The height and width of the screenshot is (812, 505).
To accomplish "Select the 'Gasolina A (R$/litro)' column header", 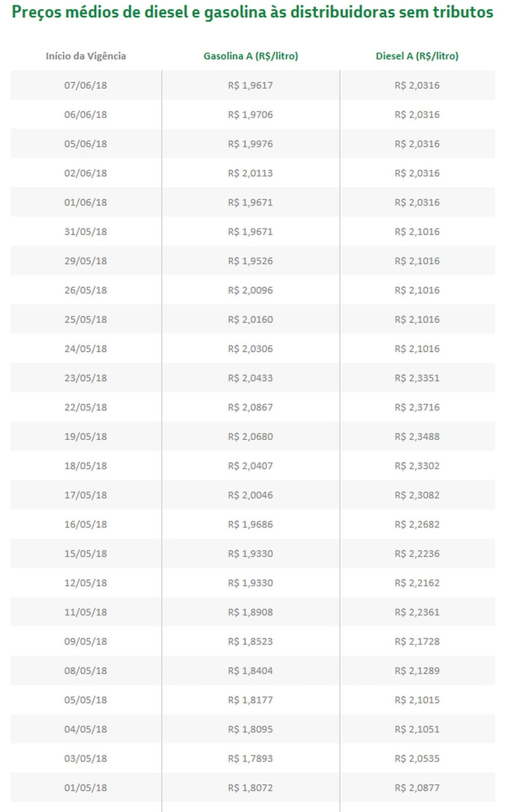I will coord(250,56).
